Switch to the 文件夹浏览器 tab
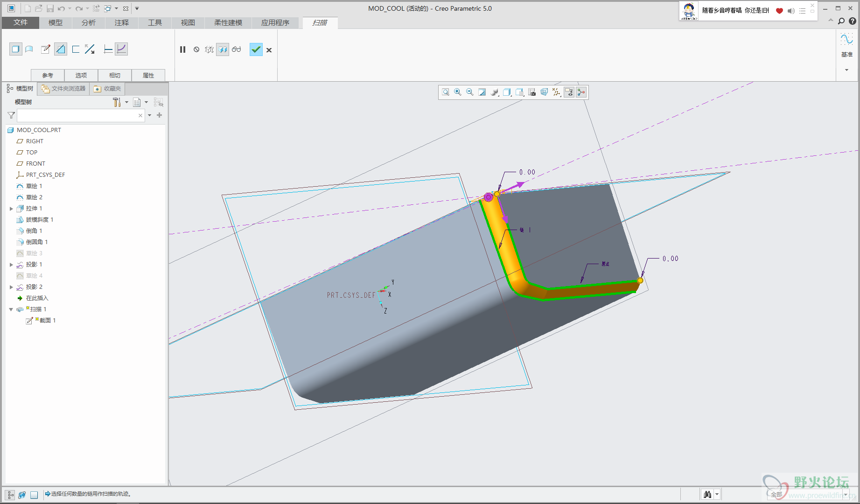 (63, 89)
